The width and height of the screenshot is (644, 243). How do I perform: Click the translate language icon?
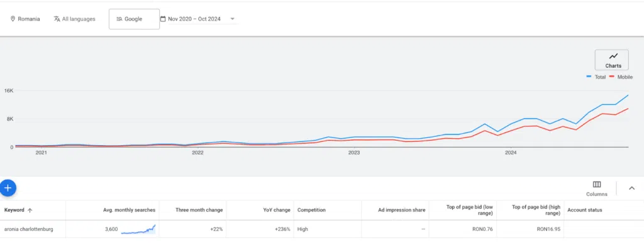[57, 19]
